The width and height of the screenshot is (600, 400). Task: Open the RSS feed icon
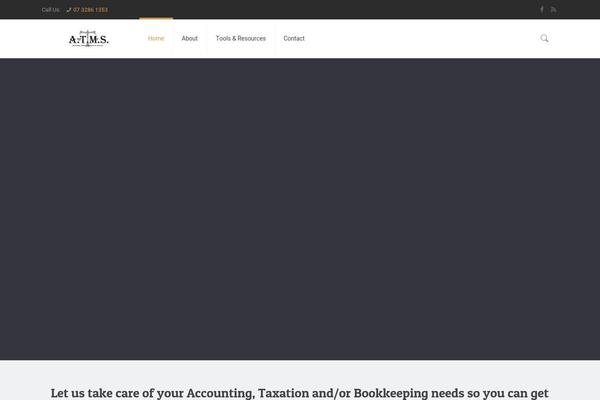coord(553,10)
